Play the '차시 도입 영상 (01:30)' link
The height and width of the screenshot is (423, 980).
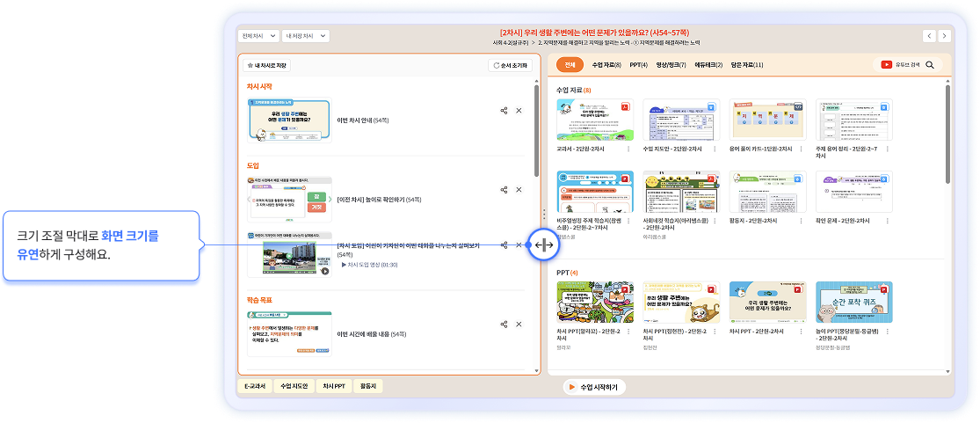pyautogui.click(x=369, y=265)
